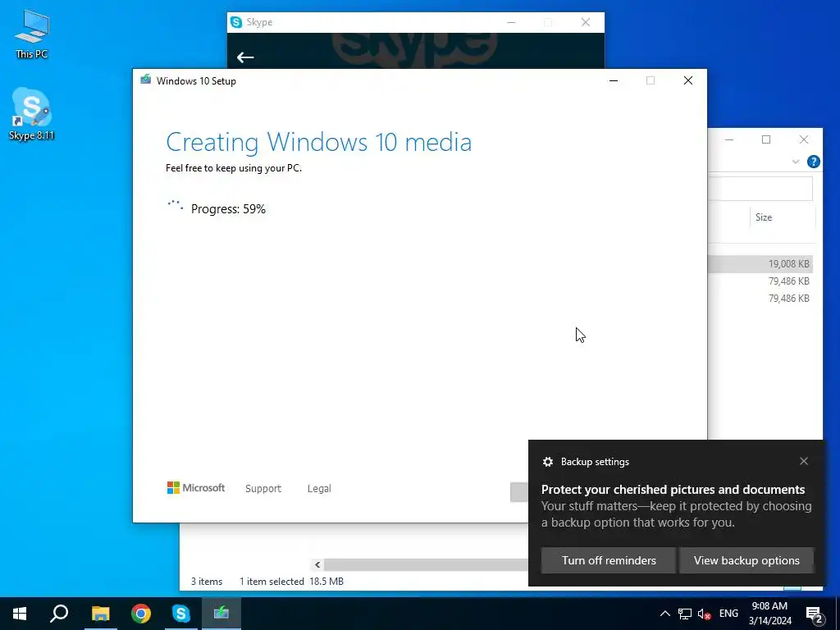Image resolution: width=840 pixels, height=630 pixels.
Task: Expand the File Explorer ribbon chevron
Action: click(796, 162)
